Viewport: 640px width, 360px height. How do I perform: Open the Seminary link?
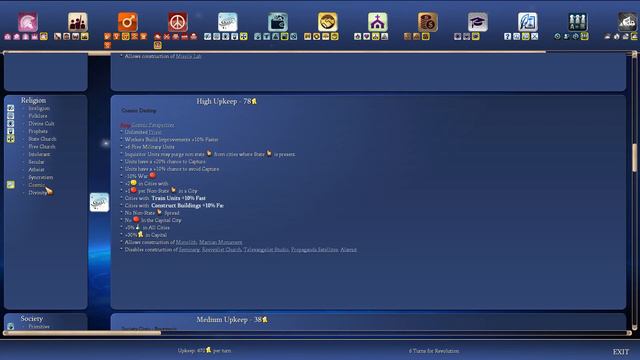(x=189, y=250)
